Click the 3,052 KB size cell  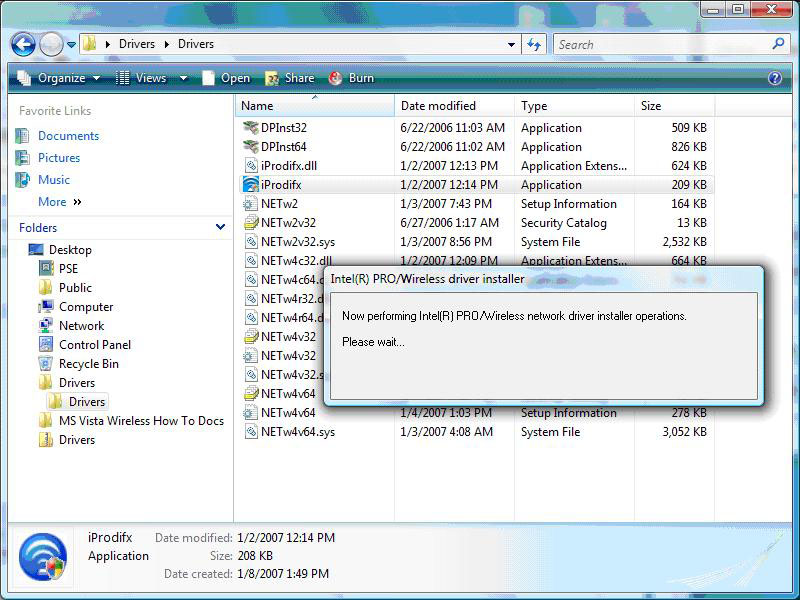tap(685, 431)
